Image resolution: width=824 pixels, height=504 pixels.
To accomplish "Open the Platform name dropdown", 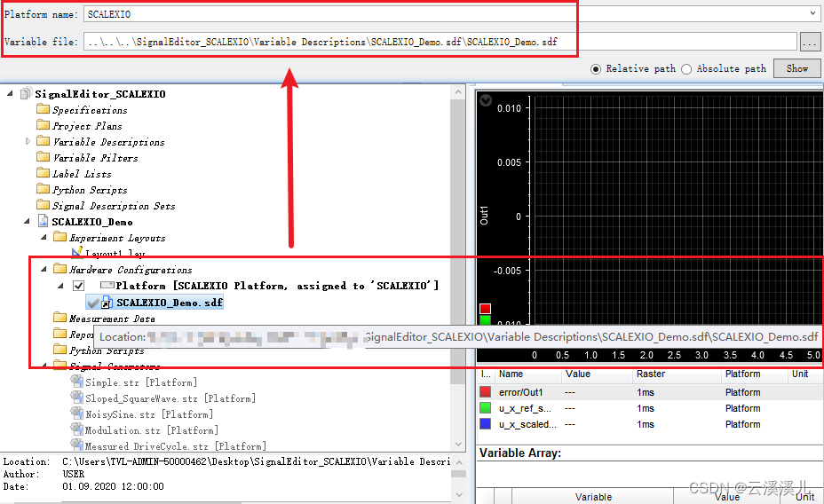I will (x=812, y=13).
